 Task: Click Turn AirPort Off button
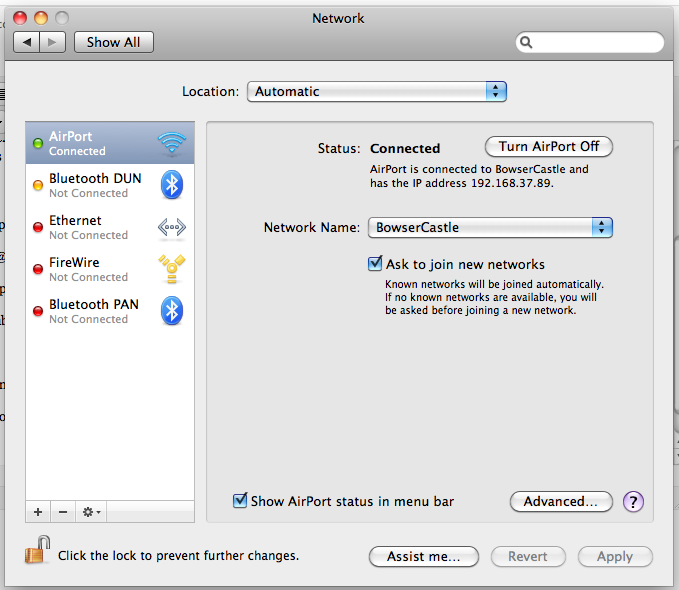549,146
